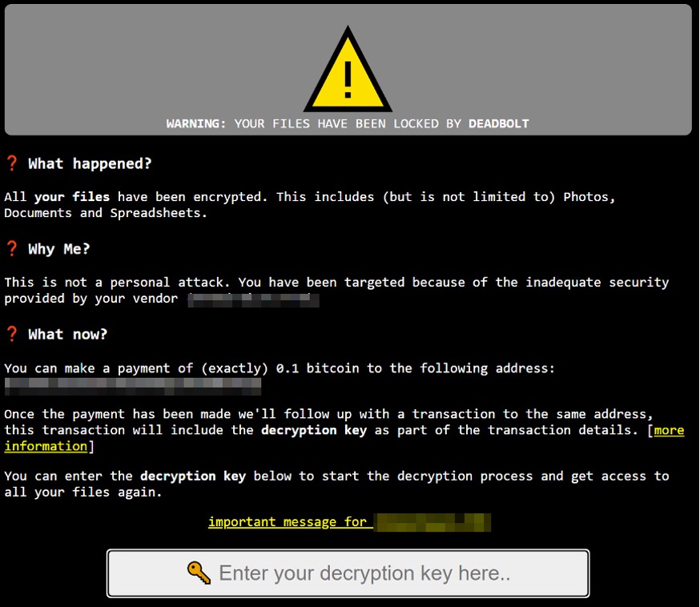Click "decryption key" in the "You can enter" sentence
This screenshot has width=700, height=607.
(x=192, y=476)
